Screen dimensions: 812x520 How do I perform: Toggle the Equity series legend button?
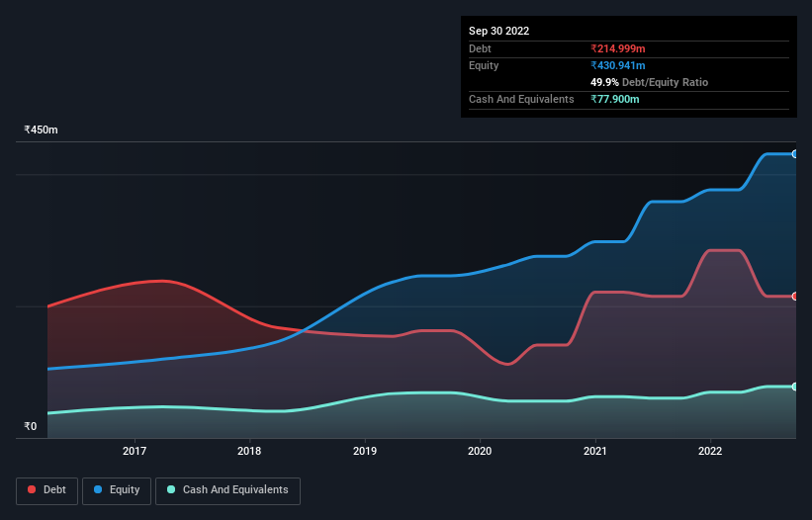tap(117, 490)
